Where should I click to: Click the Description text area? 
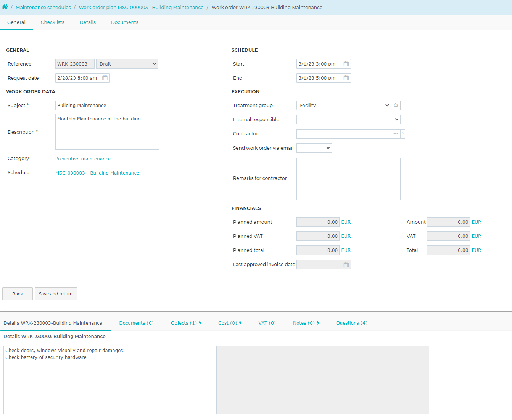point(107,132)
